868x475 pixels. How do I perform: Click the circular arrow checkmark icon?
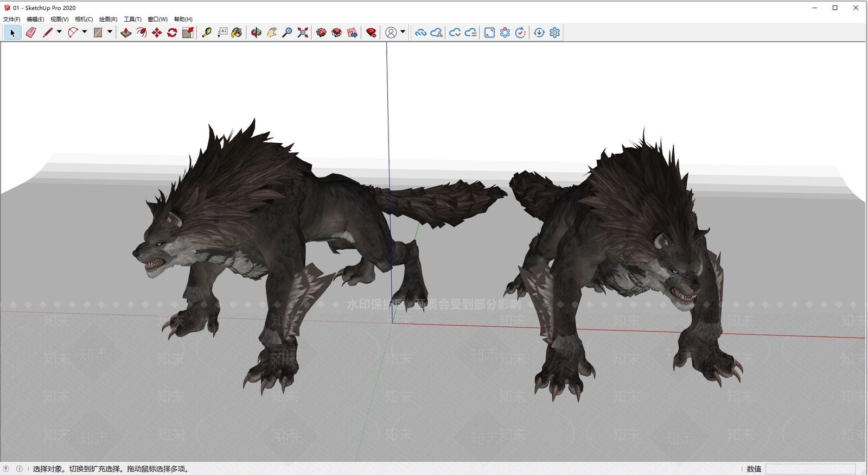coord(520,33)
